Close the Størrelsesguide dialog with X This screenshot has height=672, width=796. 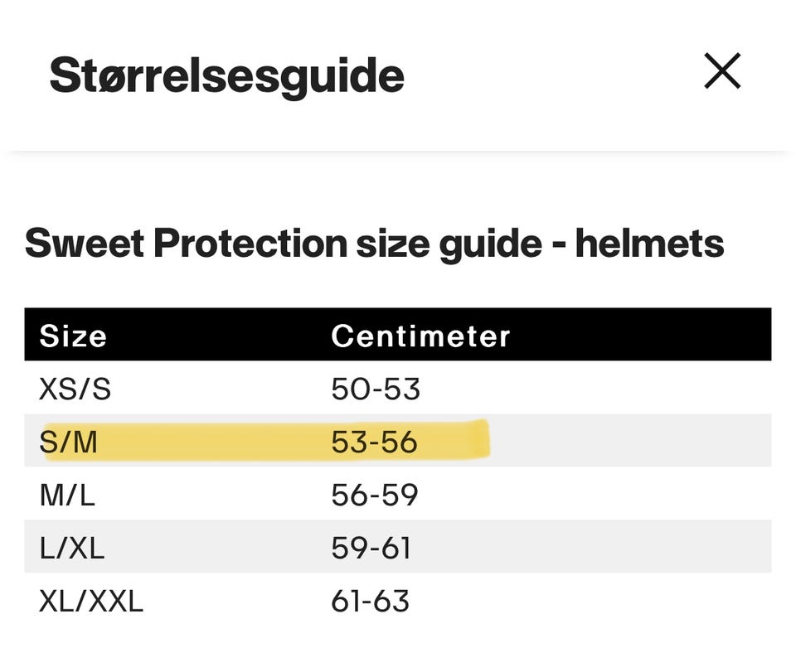click(x=721, y=72)
